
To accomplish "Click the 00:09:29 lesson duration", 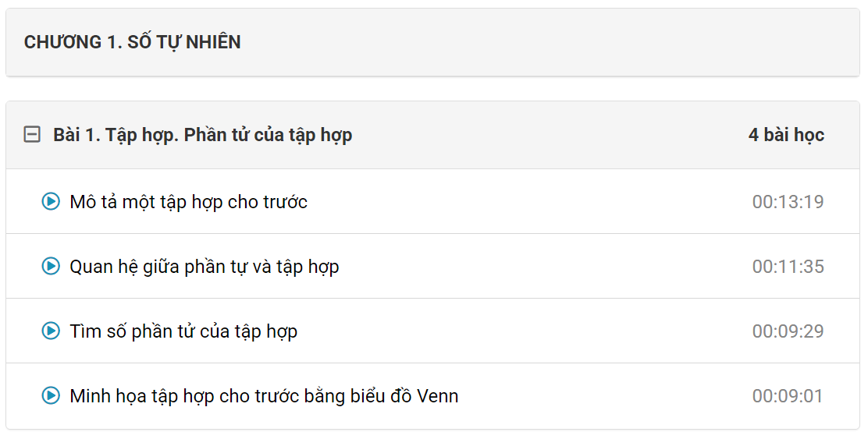I will click(788, 331).
